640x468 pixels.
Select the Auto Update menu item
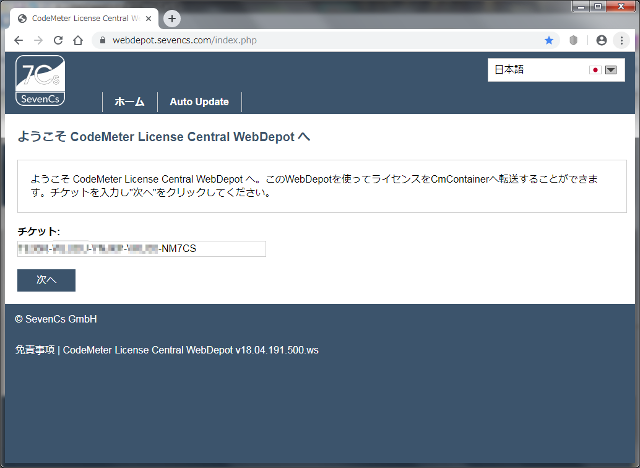pyautogui.click(x=199, y=102)
